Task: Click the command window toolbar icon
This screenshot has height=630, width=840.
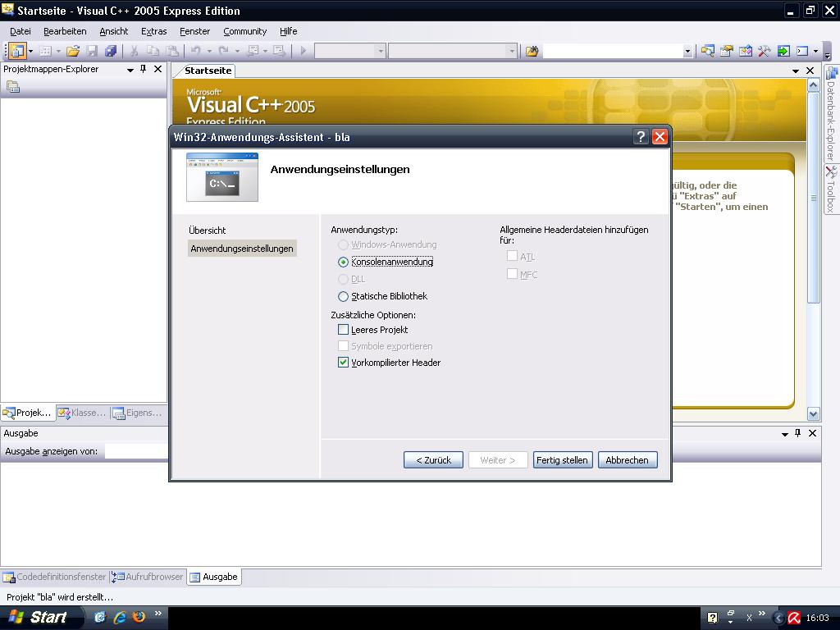Action: point(802,51)
